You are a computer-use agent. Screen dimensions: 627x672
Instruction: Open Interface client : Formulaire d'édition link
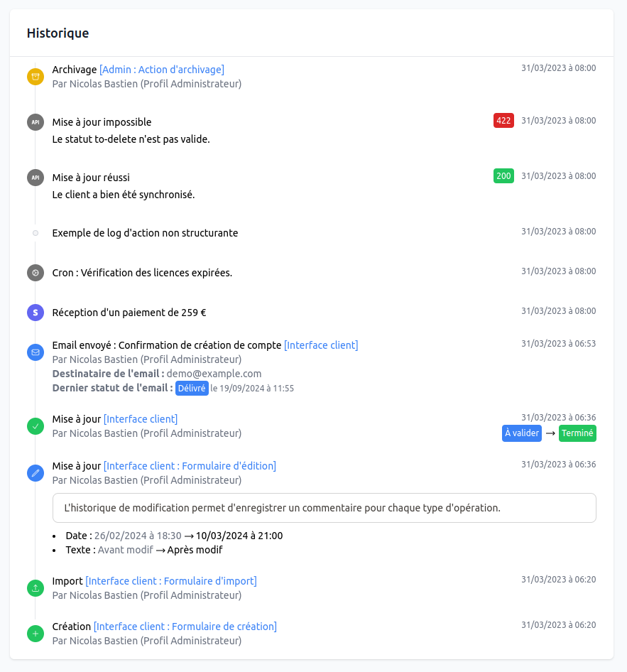(190, 466)
